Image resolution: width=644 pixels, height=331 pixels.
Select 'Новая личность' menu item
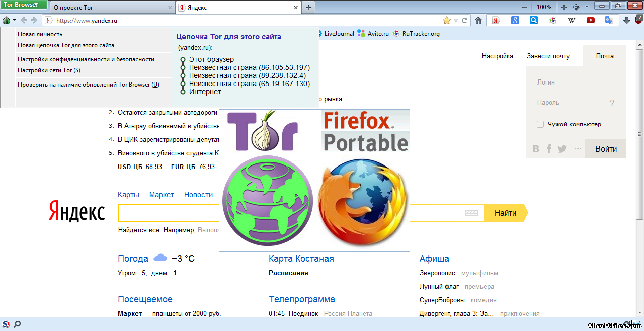click(x=40, y=34)
